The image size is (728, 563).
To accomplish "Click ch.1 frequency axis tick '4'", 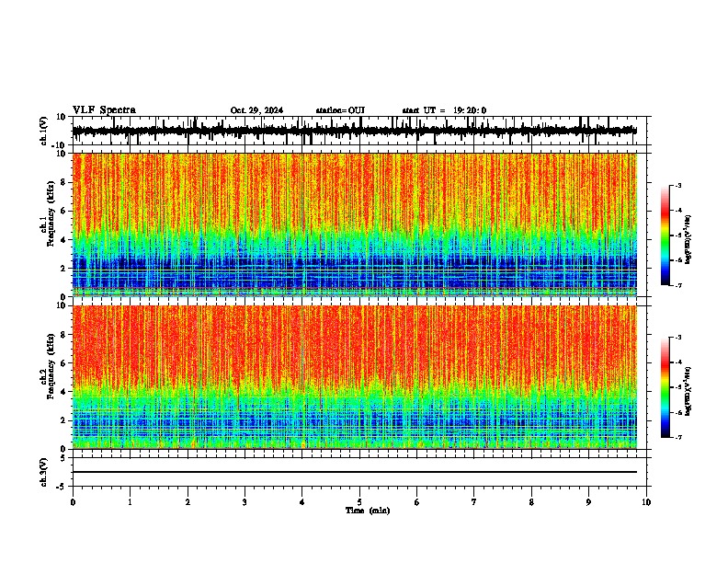I will pos(64,240).
